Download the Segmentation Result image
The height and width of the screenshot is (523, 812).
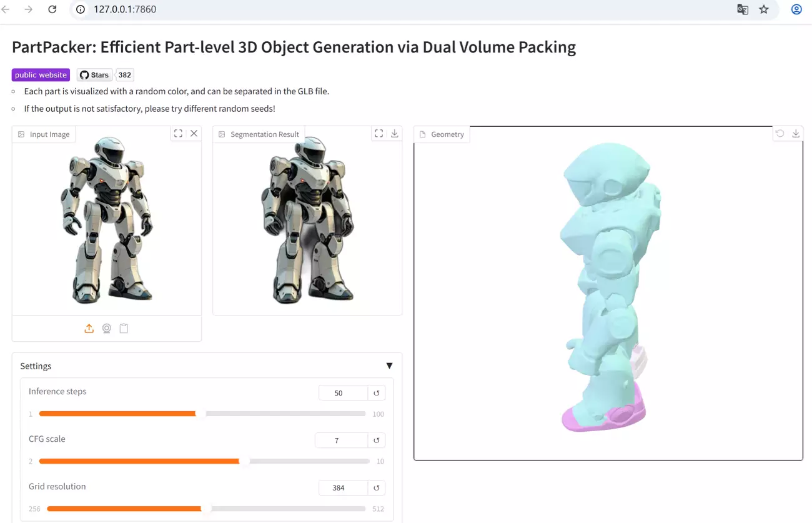pyautogui.click(x=395, y=134)
